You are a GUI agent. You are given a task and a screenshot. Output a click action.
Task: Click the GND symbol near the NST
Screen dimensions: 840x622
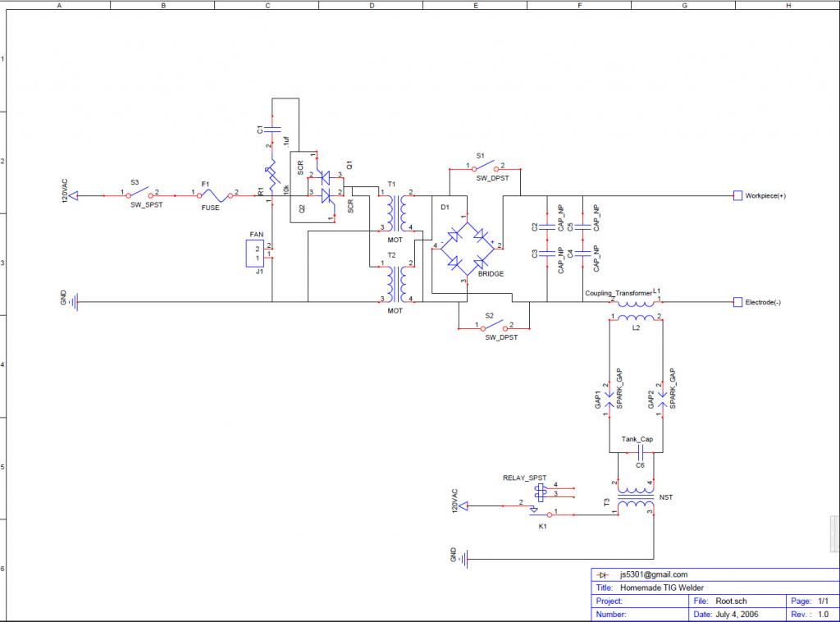point(464,560)
